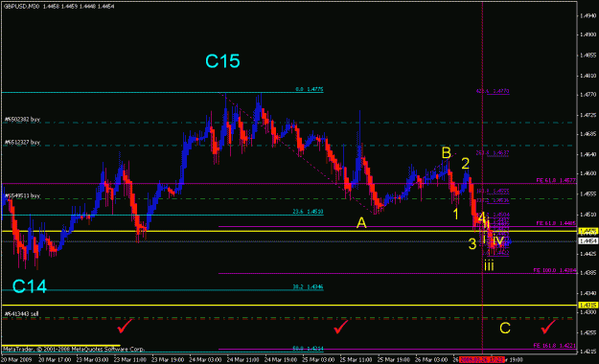This screenshot has width=599, height=364.
Task: Click the red highlighted crosshair date on time axis
Action: [482, 360]
